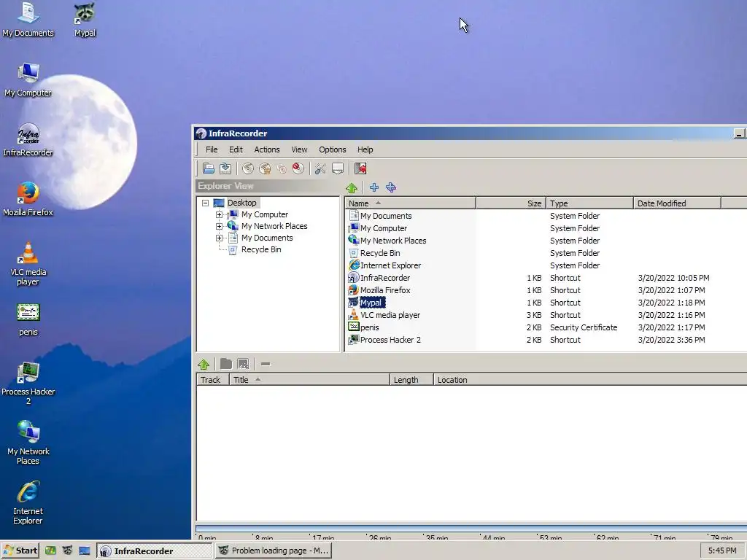
Task: Sort files by Date Modified column header
Action: click(677, 203)
